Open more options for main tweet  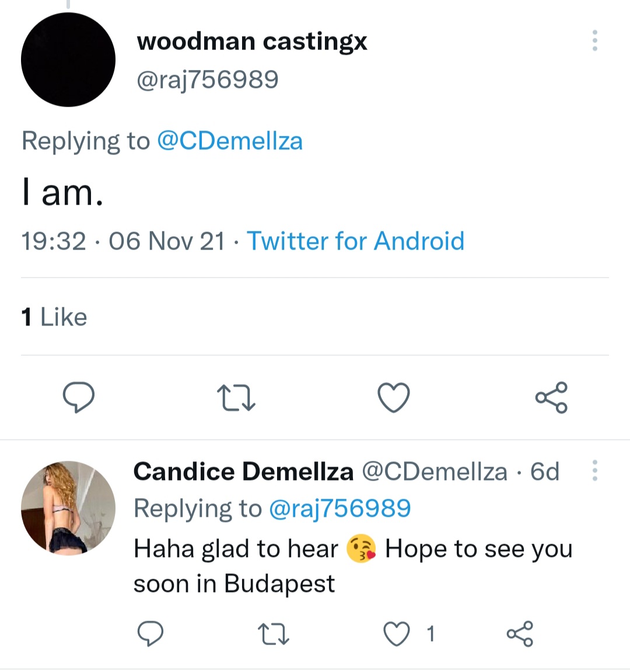click(x=594, y=41)
